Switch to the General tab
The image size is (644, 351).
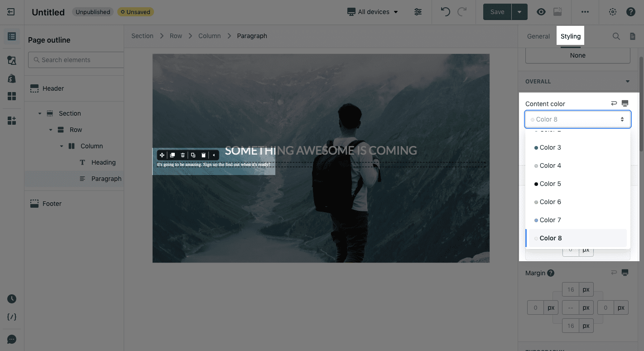(538, 36)
